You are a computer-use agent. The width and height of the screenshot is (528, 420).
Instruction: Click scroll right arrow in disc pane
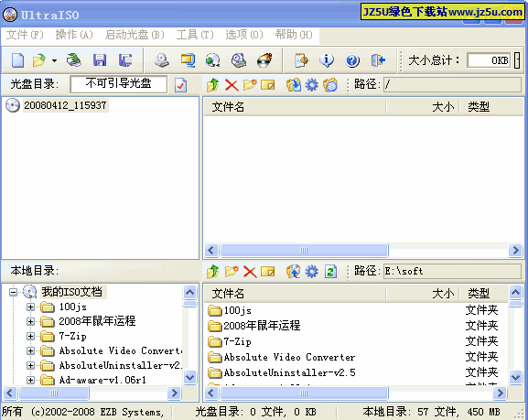(515, 250)
